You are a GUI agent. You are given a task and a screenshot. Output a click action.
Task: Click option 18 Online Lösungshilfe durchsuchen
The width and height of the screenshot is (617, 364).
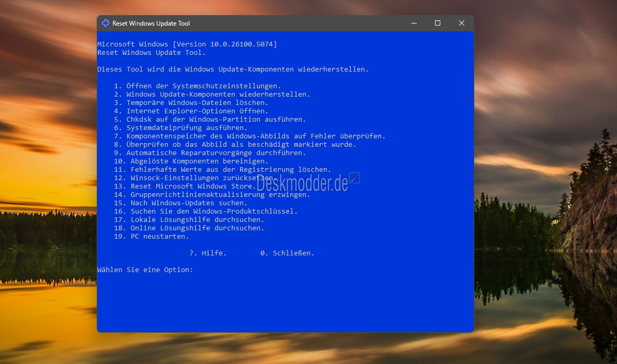189,228
